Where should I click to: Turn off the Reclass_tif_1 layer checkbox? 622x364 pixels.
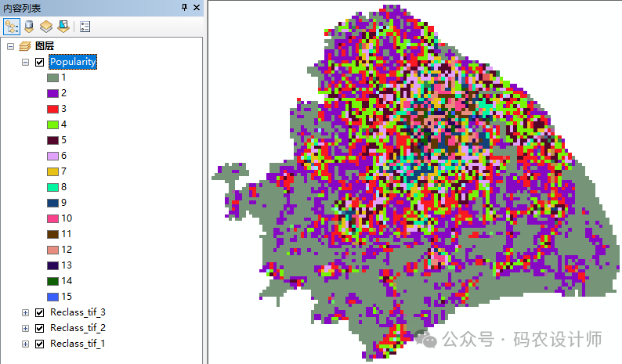click(x=40, y=344)
